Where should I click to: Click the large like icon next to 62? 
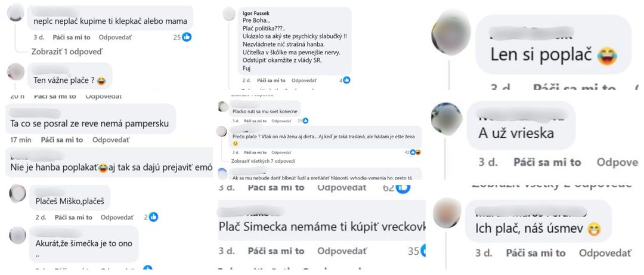tap(403, 188)
